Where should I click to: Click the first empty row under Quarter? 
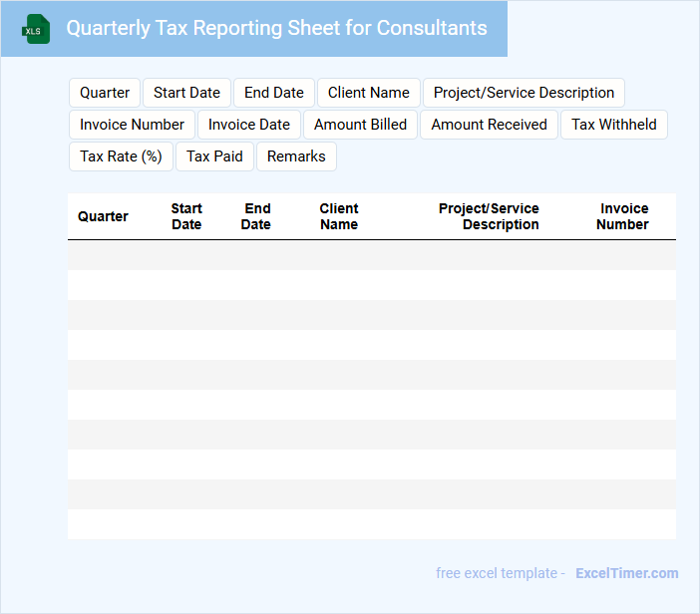[103, 255]
